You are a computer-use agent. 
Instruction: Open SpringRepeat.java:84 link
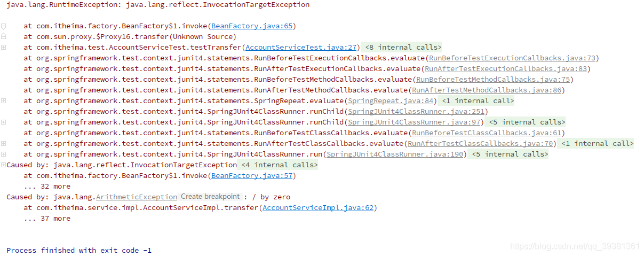tap(391, 100)
